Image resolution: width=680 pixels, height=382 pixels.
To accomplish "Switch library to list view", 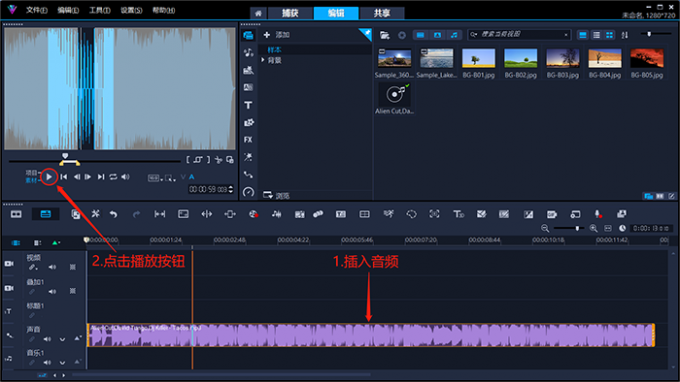I will tap(596, 35).
